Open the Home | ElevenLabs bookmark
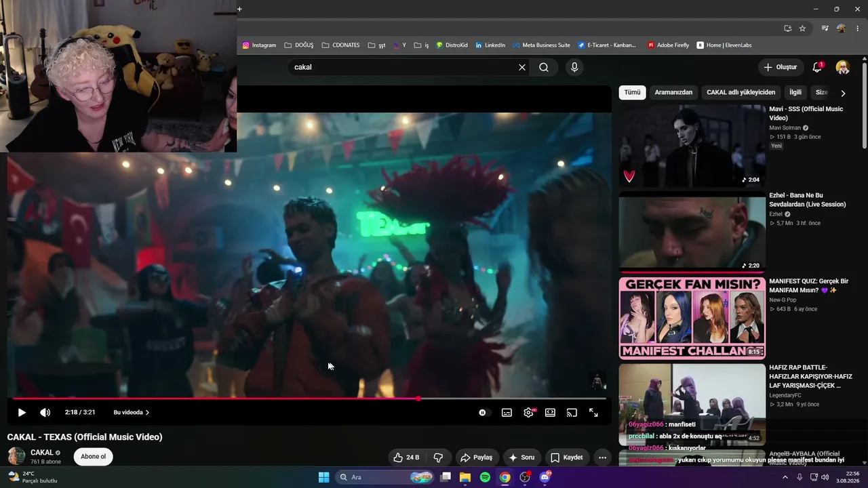 coord(724,45)
